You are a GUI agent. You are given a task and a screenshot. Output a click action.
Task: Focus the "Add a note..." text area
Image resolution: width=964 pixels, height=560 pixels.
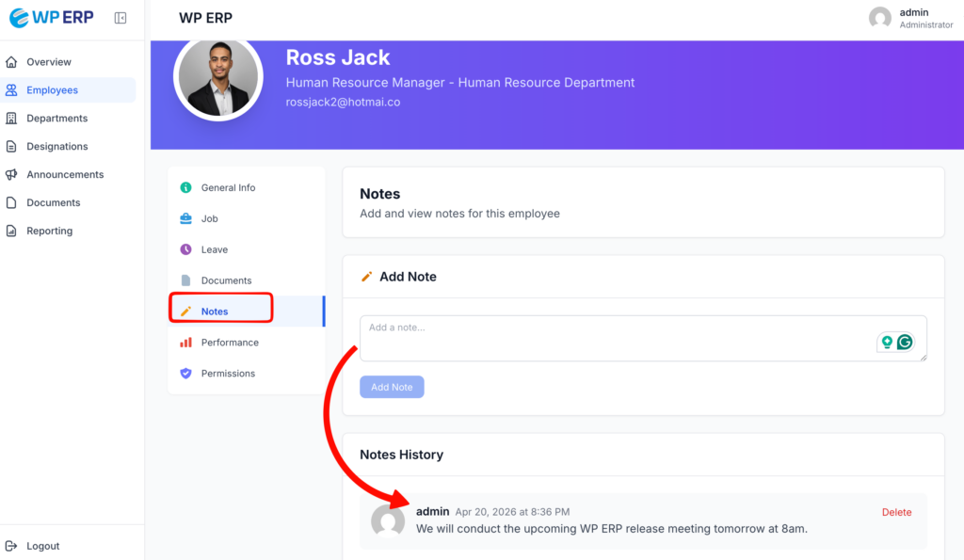pos(612,338)
